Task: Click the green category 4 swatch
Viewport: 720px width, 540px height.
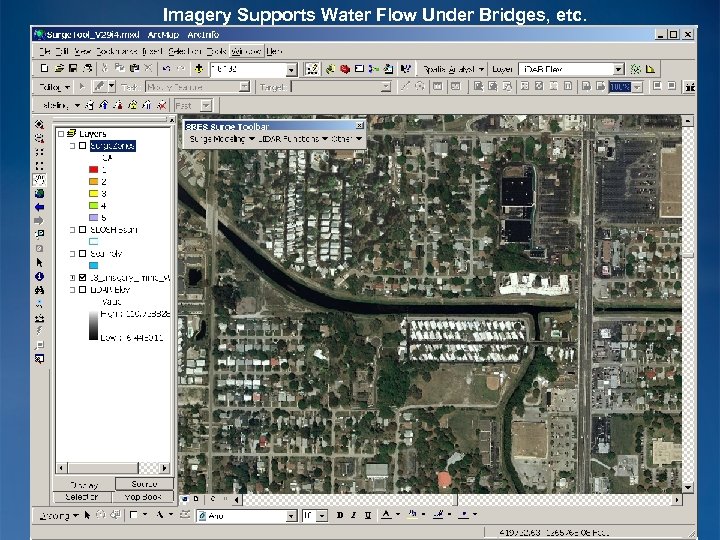Action: click(x=94, y=205)
